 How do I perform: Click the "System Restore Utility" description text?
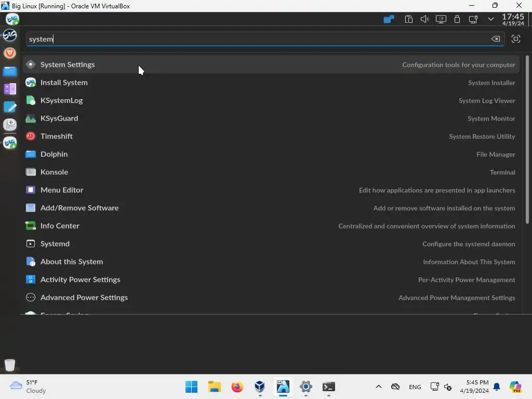[x=482, y=137]
